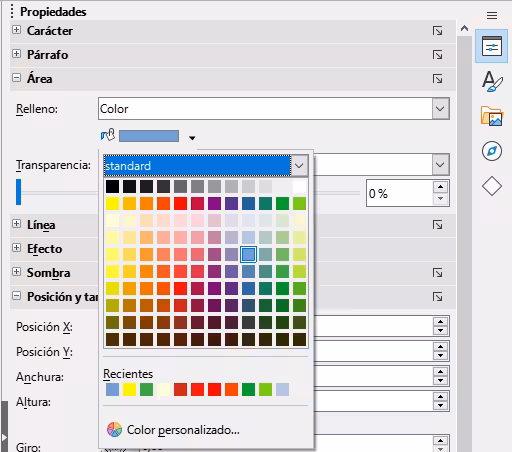Pick first recent color light blue
The image size is (512, 452).
point(112,389)
